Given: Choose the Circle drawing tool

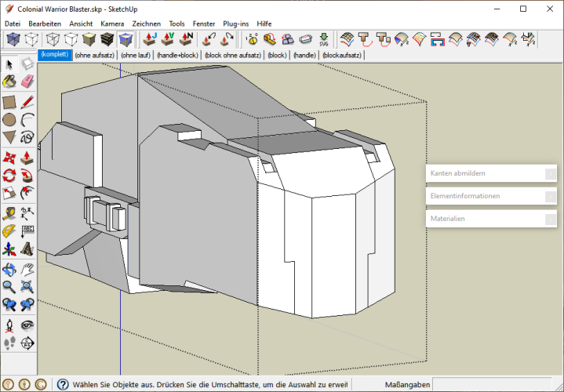Looking at the screenshot, I should point(9,120).
